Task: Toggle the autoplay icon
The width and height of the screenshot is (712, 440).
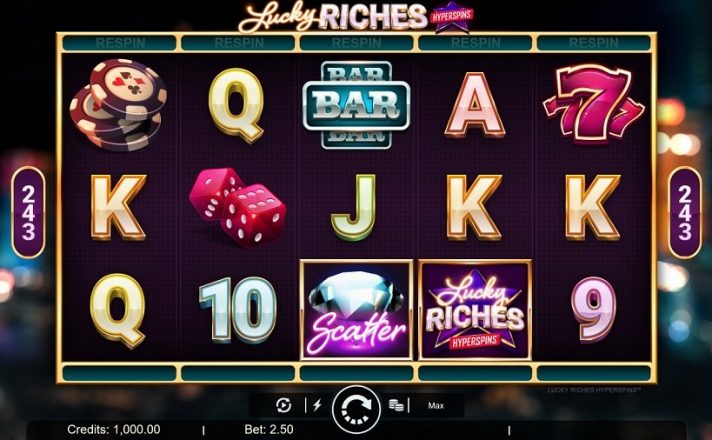Action: click(x=284, y=405)
